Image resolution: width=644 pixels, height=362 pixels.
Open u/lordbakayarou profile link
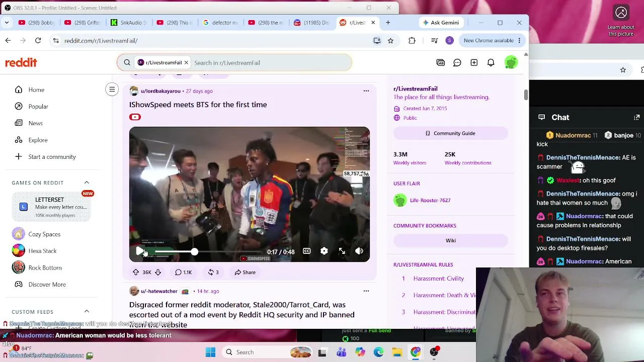tap(160, 91)
